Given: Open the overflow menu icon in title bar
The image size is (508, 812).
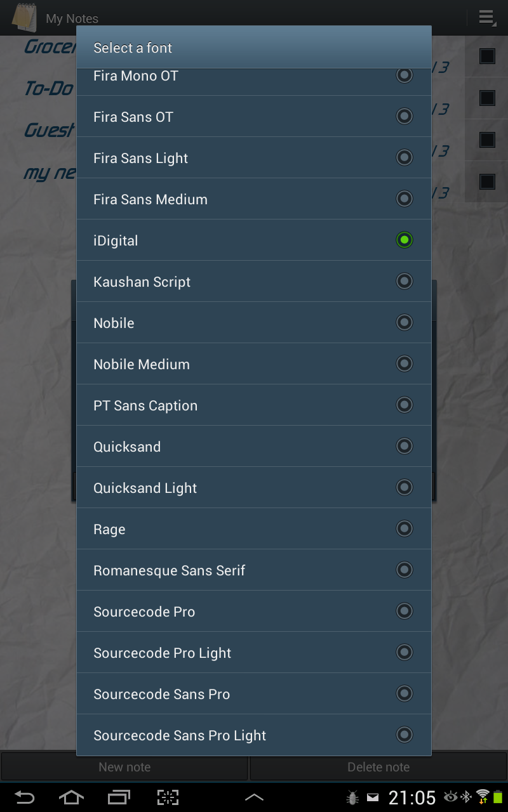Looking at the screenshot, I should pos(486,18).
